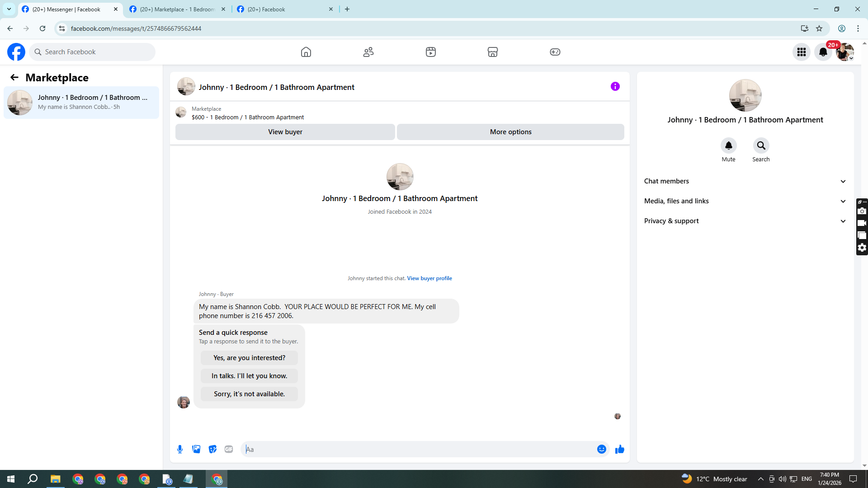Send quick response "Sorry, it's not available."
Image resolution: width=868 pixels, height=488 pixels.
coord(249,394)
